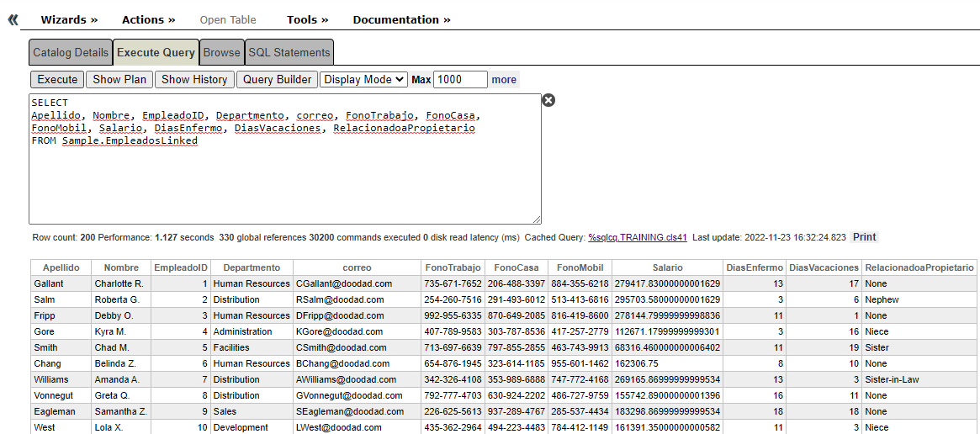Click the Show Plan button

[119, 79]
